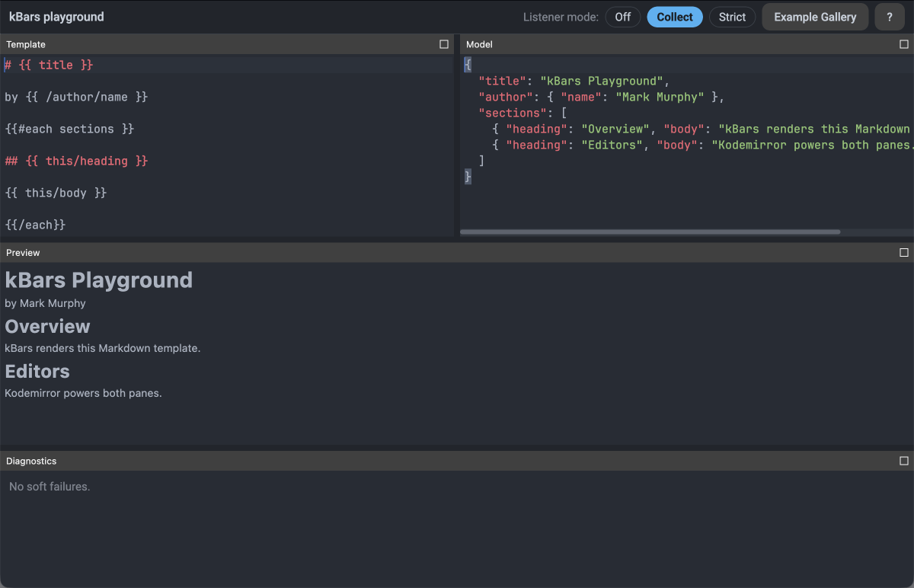Click the "title" key in the model JSON
Image resolution: width=914 pixels, height=588 pixels.
point(502,81)
